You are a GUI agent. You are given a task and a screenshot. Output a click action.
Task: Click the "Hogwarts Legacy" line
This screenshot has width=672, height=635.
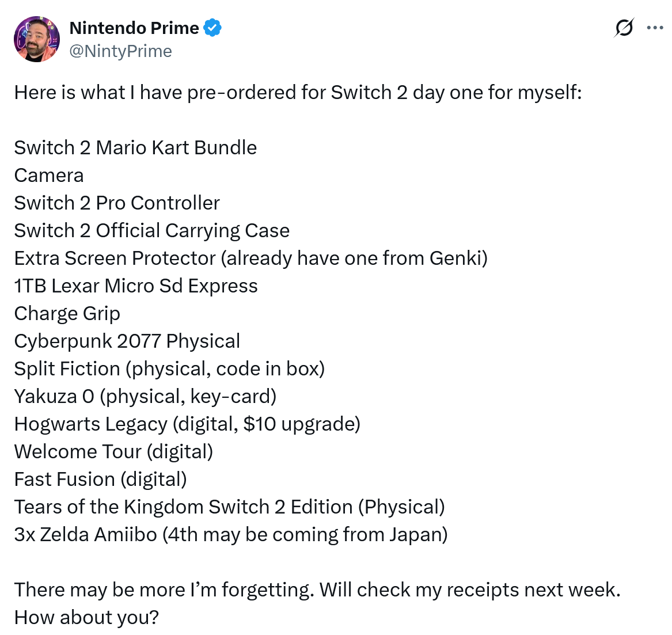coord(187,424)
